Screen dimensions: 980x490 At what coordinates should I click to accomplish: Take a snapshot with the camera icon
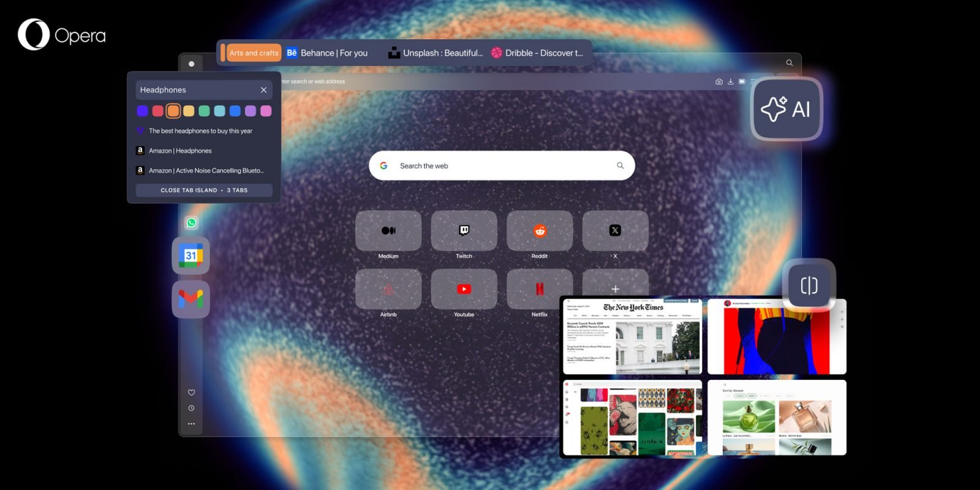tap(719, 81)
